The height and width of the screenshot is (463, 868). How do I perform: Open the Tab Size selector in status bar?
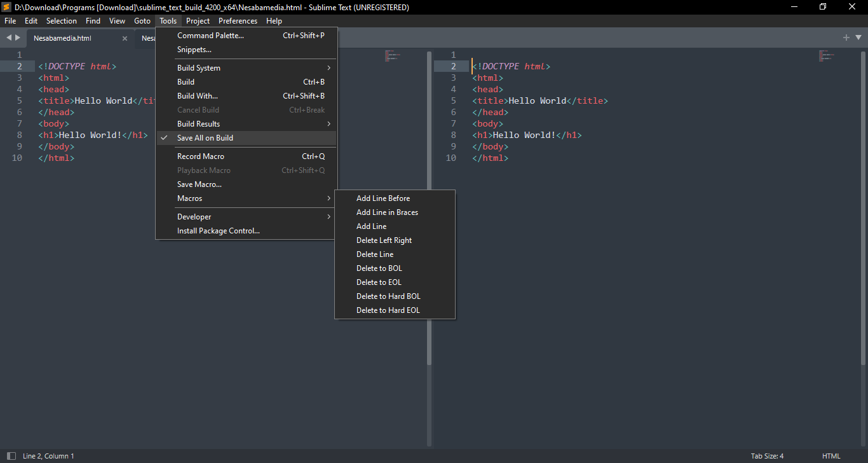point(767,456)
